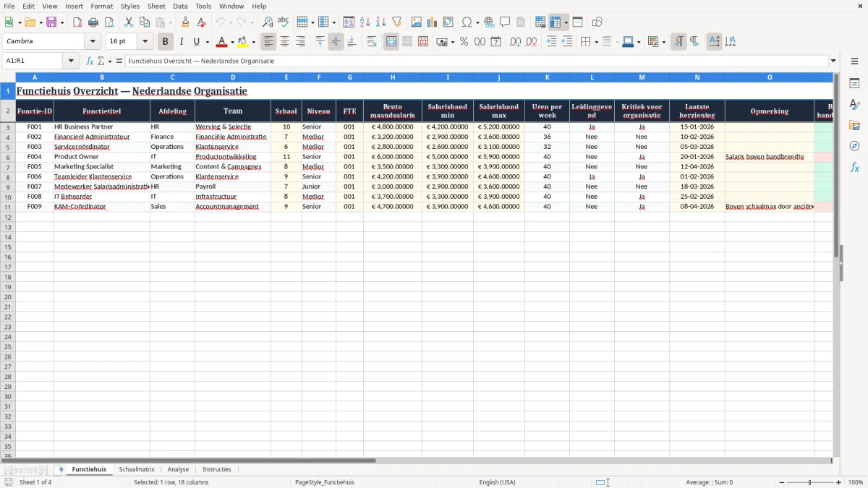Open the Borders dropdown arrow
This screenshot has width=868, height=488.
(x=595, y=42)
